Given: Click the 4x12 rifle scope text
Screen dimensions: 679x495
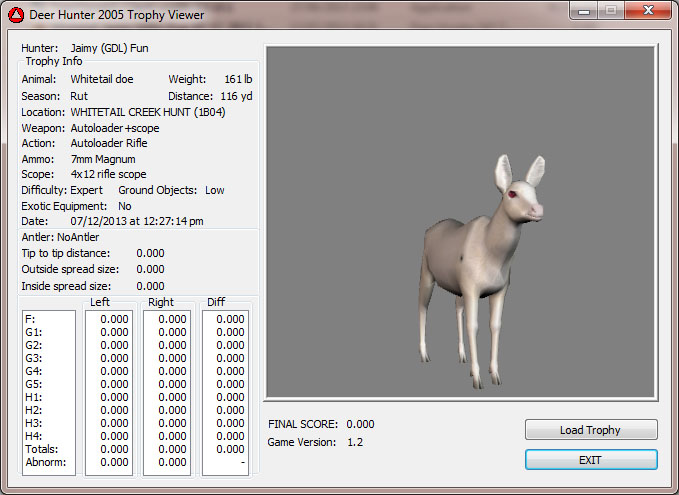Looking at the screenshot, I should (x=110, y=175).
